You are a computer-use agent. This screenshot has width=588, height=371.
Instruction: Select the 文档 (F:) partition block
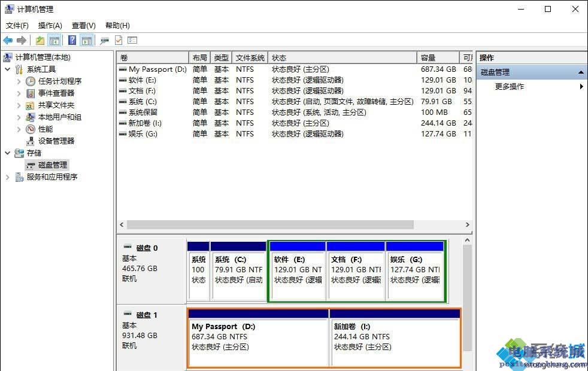tap(356, 271)
